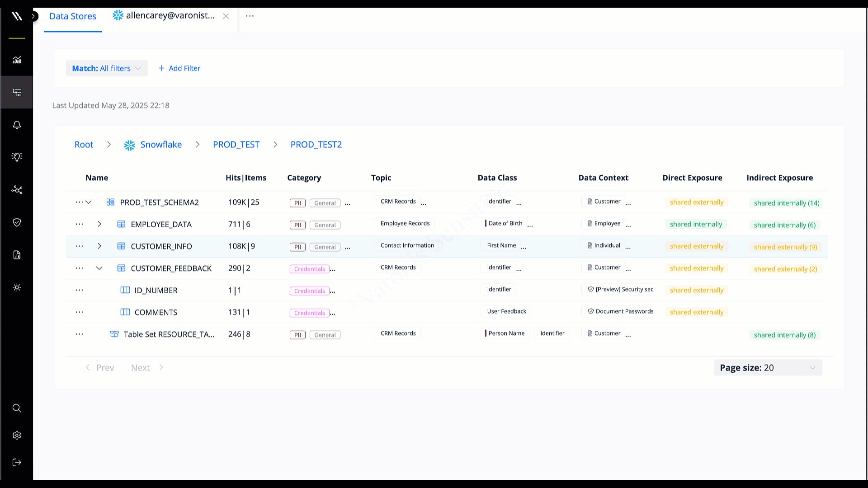The image size is (868, 488).
Task: Open the Match All filters dropdown
Action: pos(106,68)
